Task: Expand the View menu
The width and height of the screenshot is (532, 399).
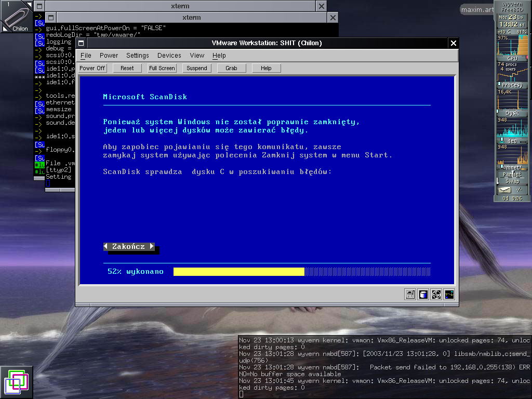Action: (197, 56)
